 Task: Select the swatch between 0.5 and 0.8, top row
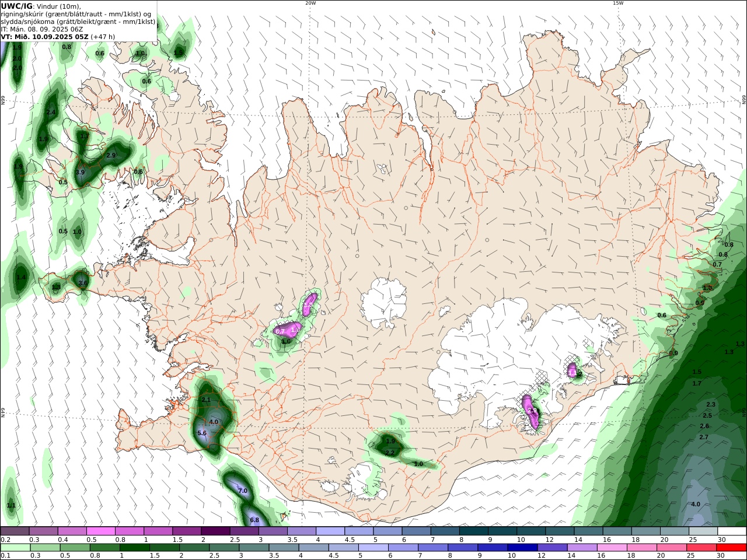click(x=100, y=531)
